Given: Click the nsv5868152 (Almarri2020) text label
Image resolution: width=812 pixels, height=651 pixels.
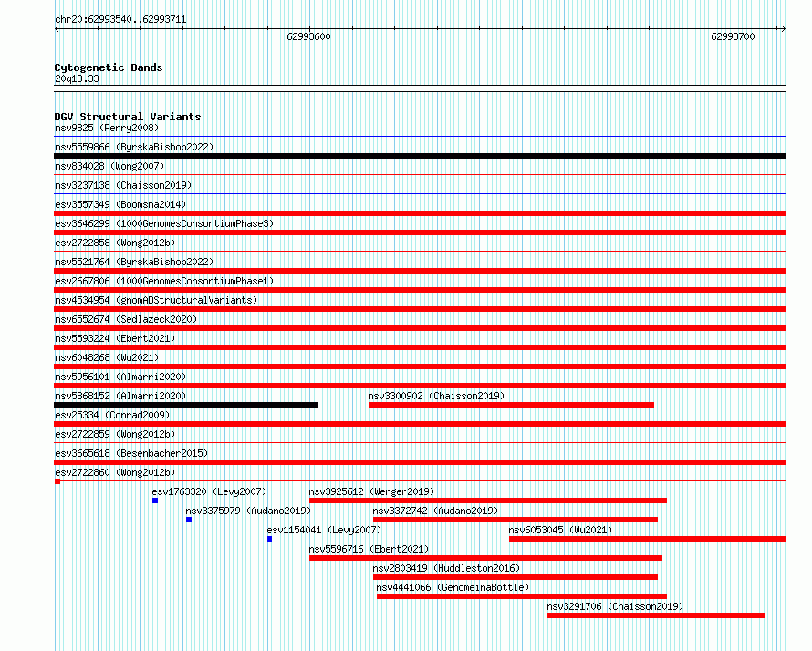Looking at the screenshot, I should pyautogui.click(x=120, y=396).
